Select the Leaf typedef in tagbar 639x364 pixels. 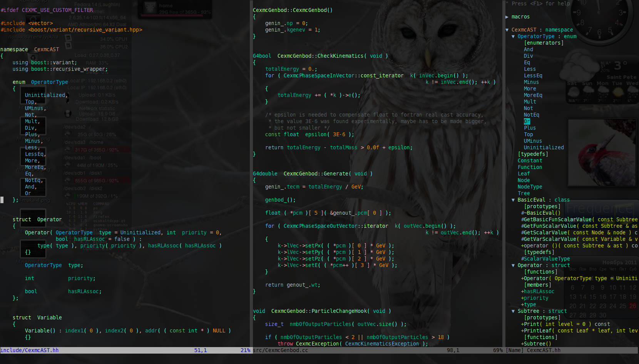coord(524,174)
